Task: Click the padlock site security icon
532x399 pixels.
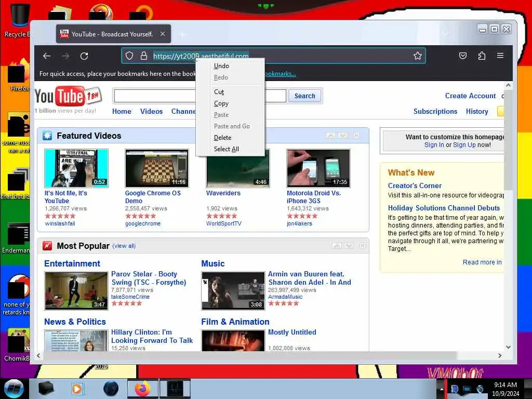Action: coord(144,56)
